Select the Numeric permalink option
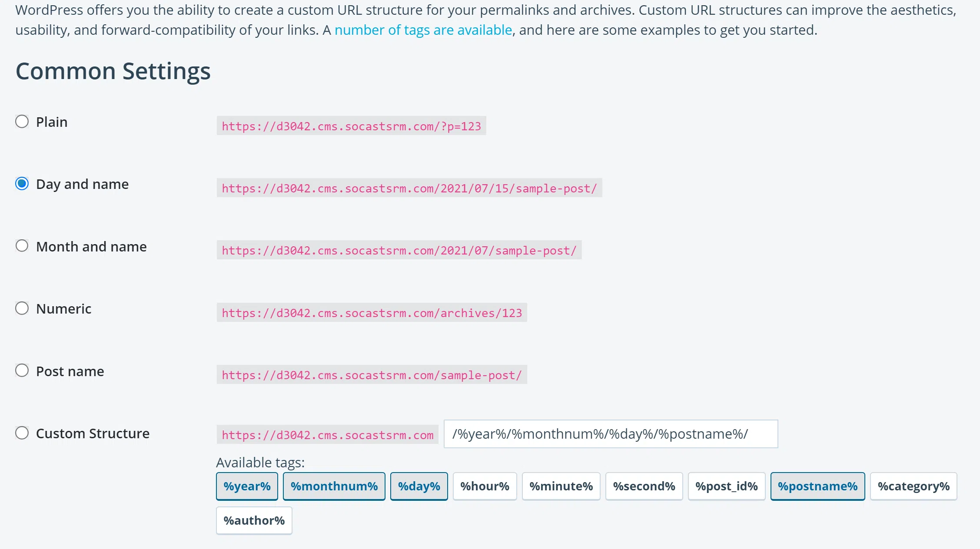Screen dimensions: 980x549 [22, 308]
